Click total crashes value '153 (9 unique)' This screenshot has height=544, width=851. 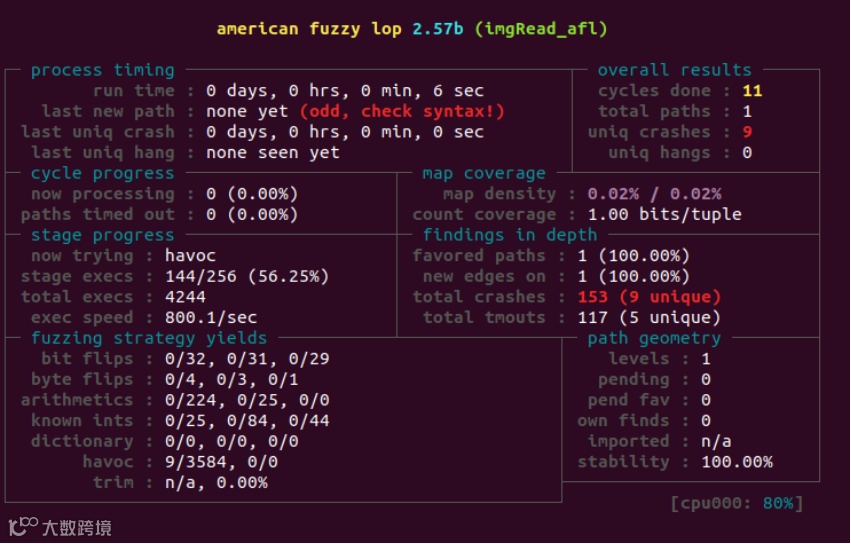click(x=649, y=297)
